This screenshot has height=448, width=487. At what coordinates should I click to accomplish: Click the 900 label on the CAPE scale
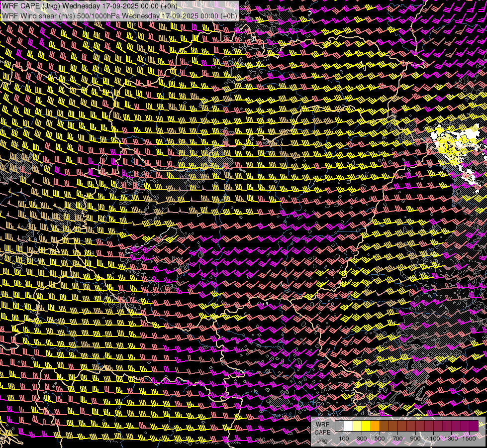pos(415,439)
